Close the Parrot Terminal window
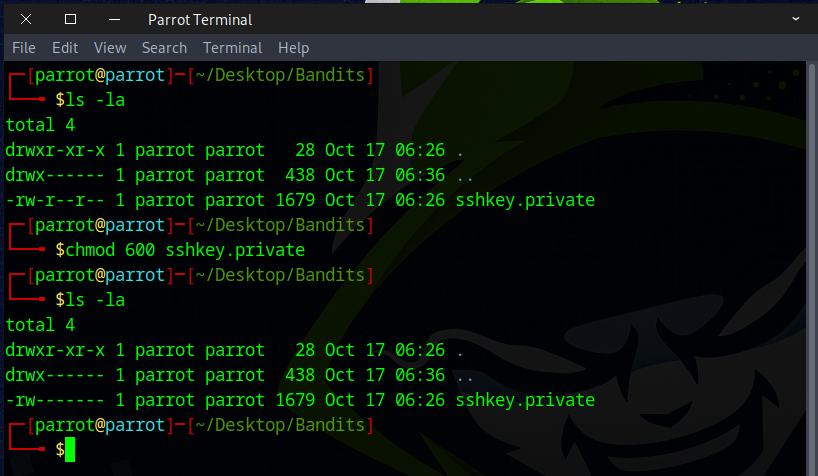818x476 pixels. pyautogui.click(x=26, y=19)
